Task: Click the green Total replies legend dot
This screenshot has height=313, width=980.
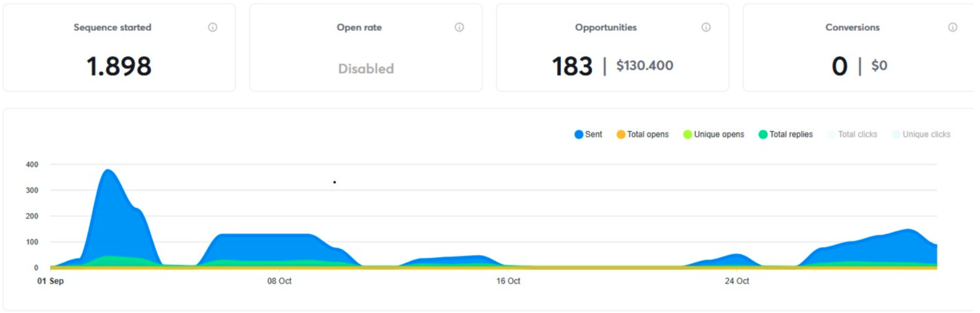Action: [x=763, y=134]
